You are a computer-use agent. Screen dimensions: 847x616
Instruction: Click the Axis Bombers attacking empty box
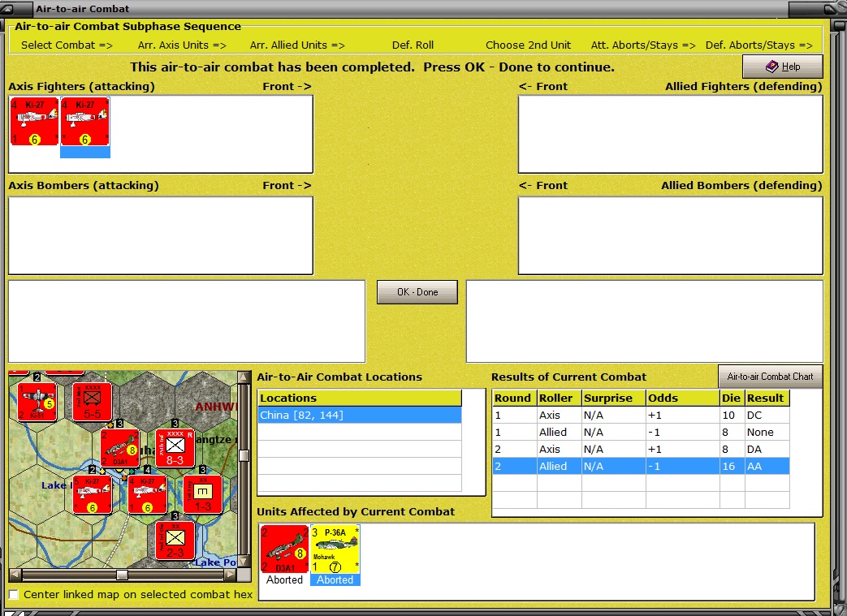coord(161,235)
